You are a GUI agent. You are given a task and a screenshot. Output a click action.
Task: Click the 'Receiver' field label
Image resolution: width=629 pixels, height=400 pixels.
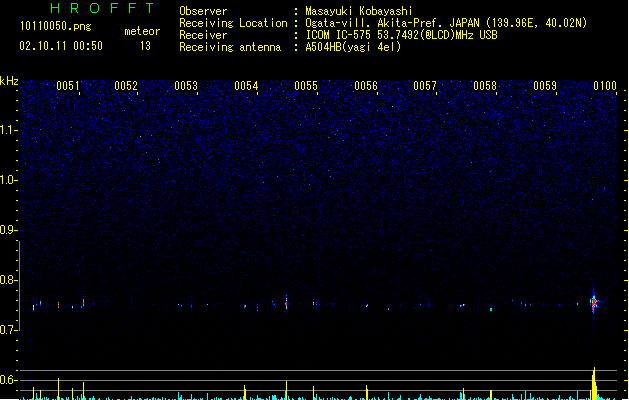tap(203, 35)
